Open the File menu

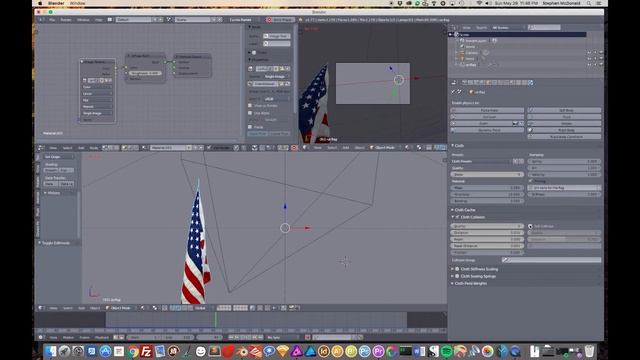tap(52, 20)
